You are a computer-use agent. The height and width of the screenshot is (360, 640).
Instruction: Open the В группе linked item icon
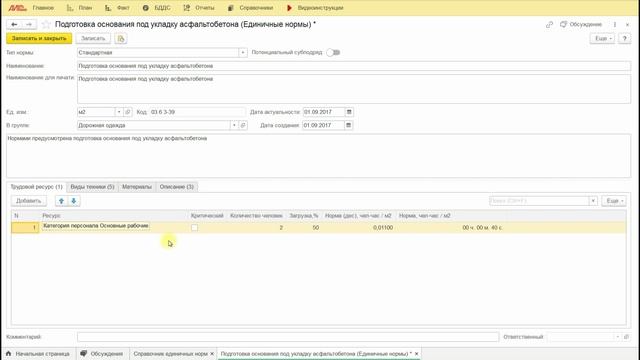pos(243,125)
